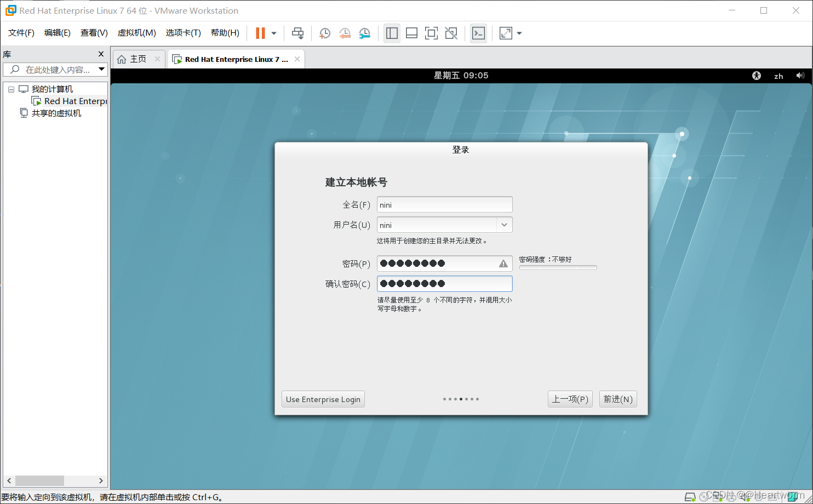Click the library scrollbar left arrow
The image size is (813, 504).
pos(9,480)
